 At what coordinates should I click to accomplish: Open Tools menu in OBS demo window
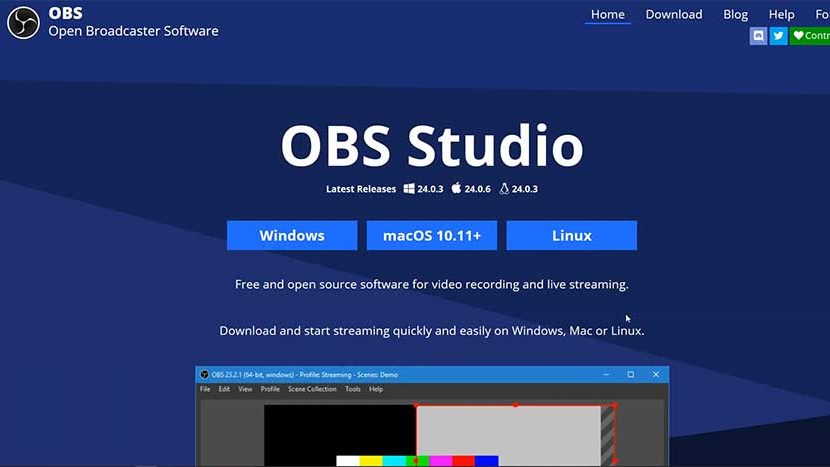coord(353,389)
